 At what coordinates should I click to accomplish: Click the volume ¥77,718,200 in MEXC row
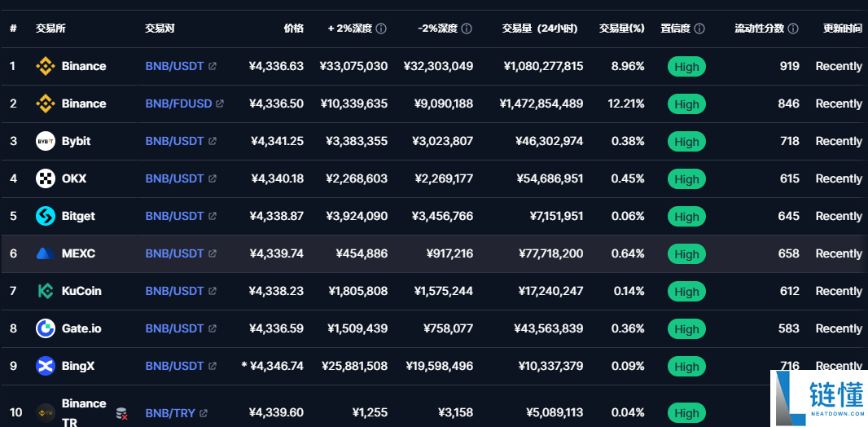(550, 253)
